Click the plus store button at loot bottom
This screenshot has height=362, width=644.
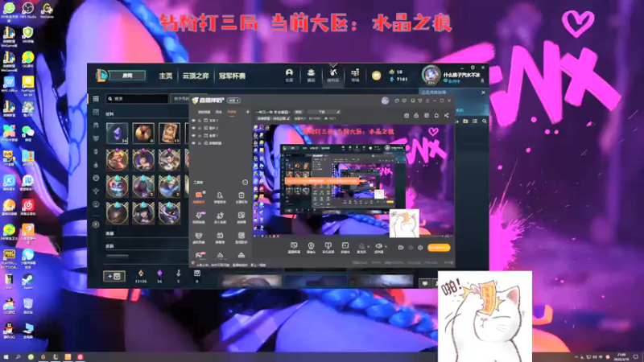coord(114,276)
